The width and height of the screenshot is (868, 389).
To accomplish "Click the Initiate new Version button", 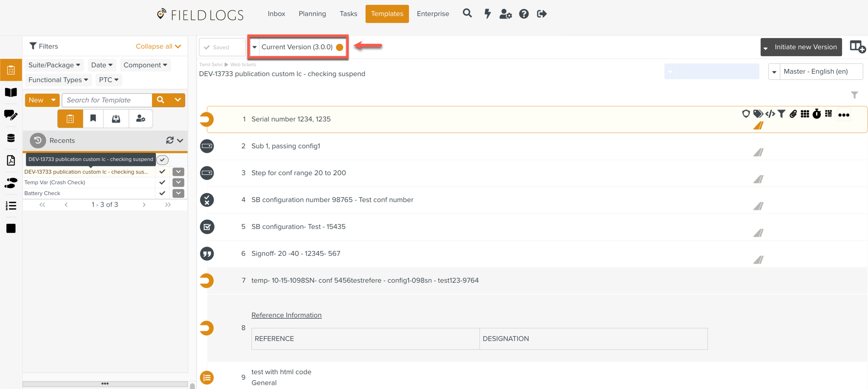I will click(x=805, y=47).
